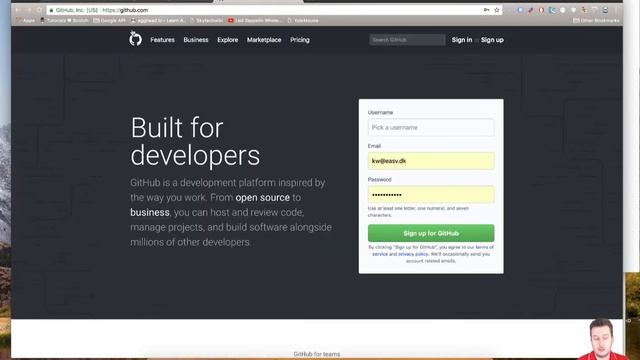This screenshot has height=360, width=640.
Task: Open the Explore nav item
Action: click(227, 40)
